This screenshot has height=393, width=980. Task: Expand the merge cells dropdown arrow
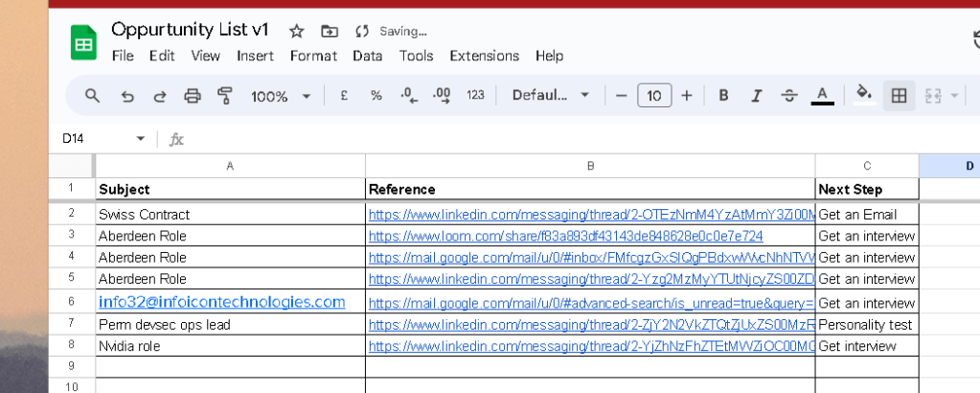click(x=954, y=96)
